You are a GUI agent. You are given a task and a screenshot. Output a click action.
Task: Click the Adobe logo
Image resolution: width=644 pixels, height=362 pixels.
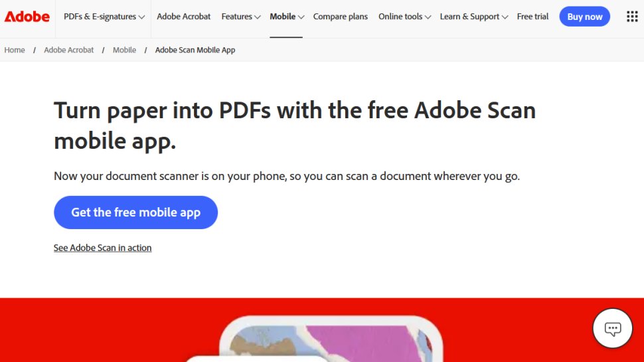[x=27, y=17]
